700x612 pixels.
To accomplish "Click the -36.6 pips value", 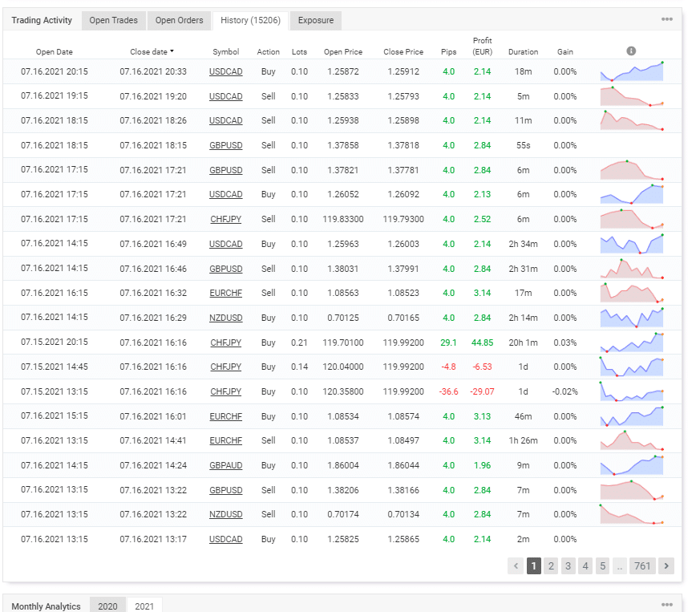I will (x=449, y=391).
